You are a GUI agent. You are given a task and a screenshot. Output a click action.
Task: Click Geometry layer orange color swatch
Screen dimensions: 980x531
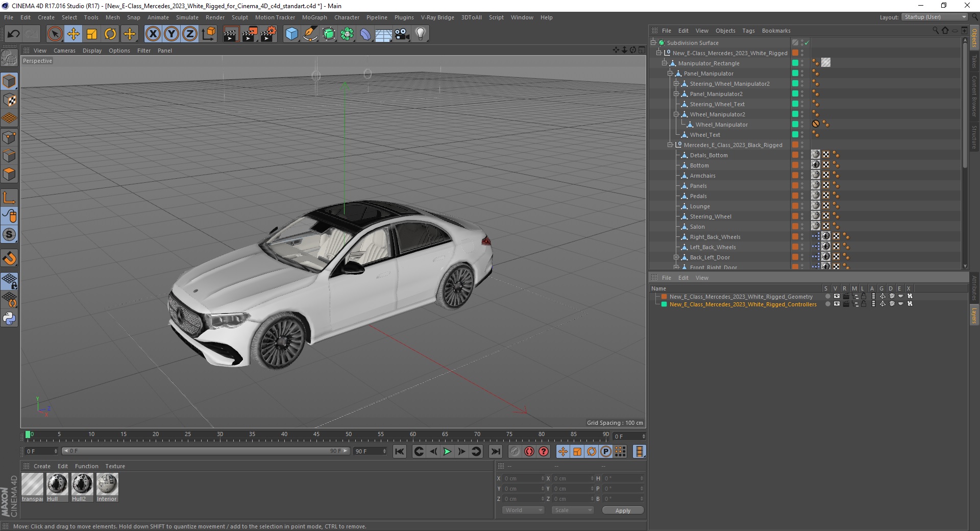664,296
